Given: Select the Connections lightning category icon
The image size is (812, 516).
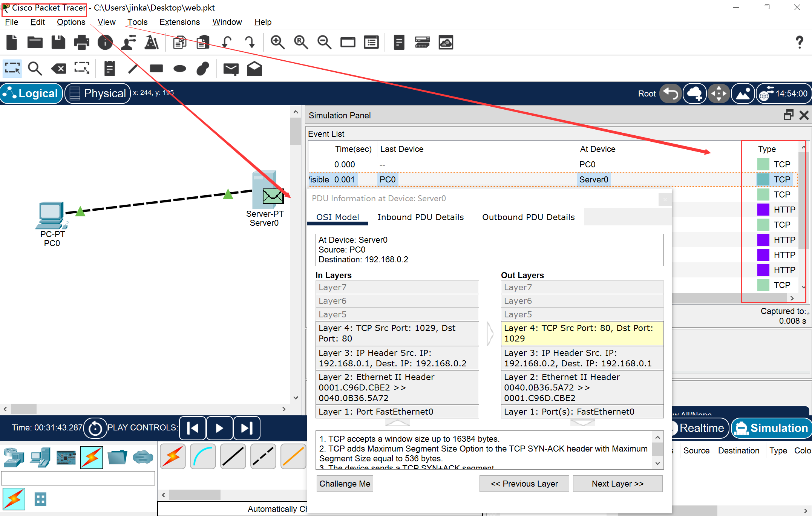Looking at the screenshot, I should tap(91, 457).
